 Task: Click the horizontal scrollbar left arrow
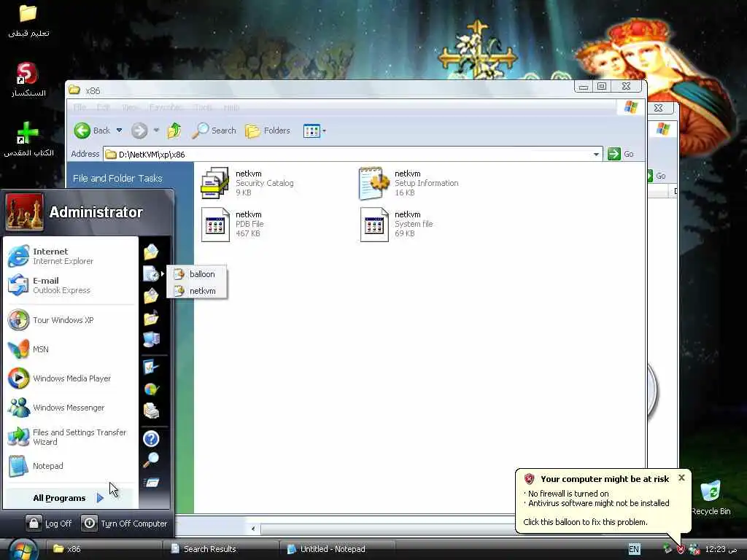tap(253, 529)
